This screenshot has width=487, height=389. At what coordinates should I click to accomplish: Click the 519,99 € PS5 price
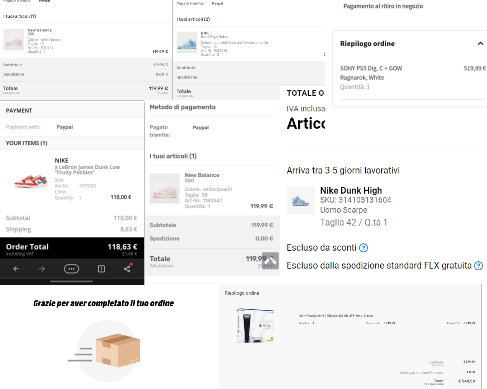coord(475,68)
